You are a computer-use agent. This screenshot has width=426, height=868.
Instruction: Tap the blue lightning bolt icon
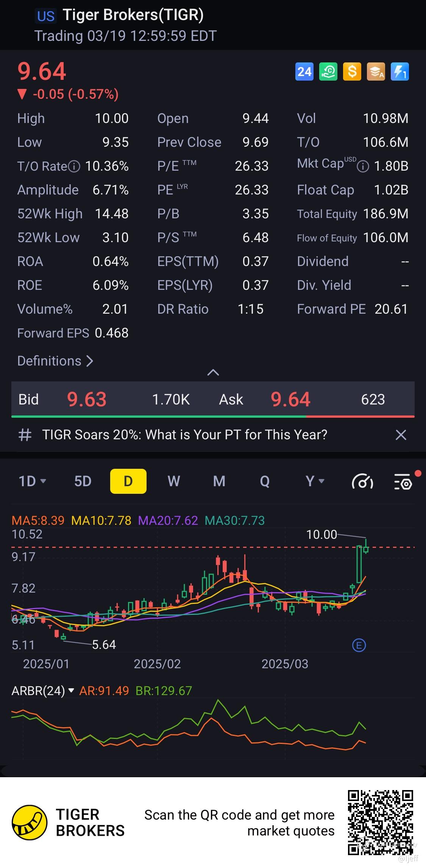(400, 72)
